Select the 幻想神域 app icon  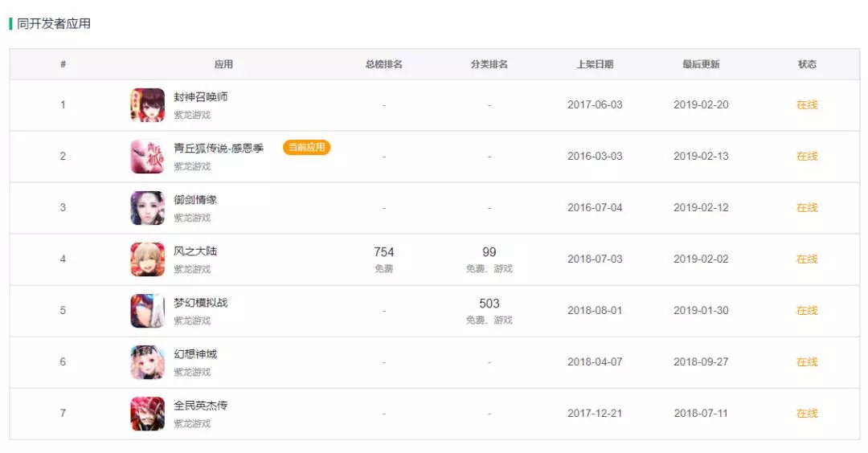[x=147, y=362]
